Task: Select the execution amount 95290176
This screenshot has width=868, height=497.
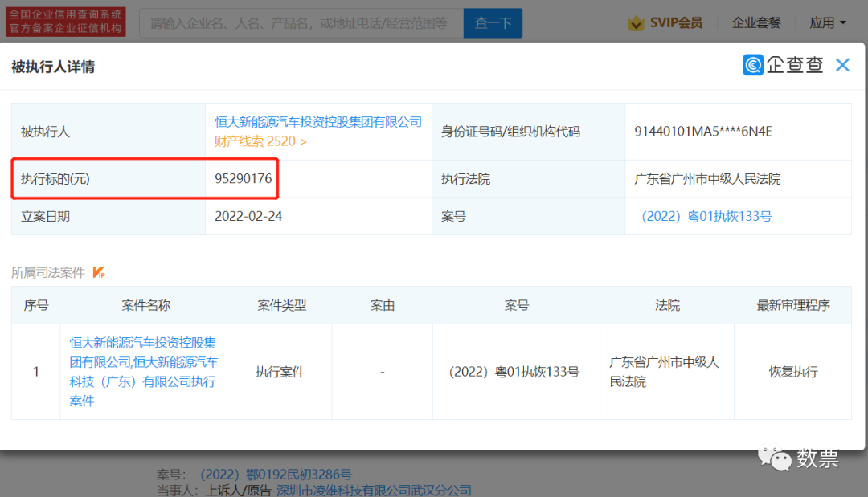Action: (x=243, y=178)
